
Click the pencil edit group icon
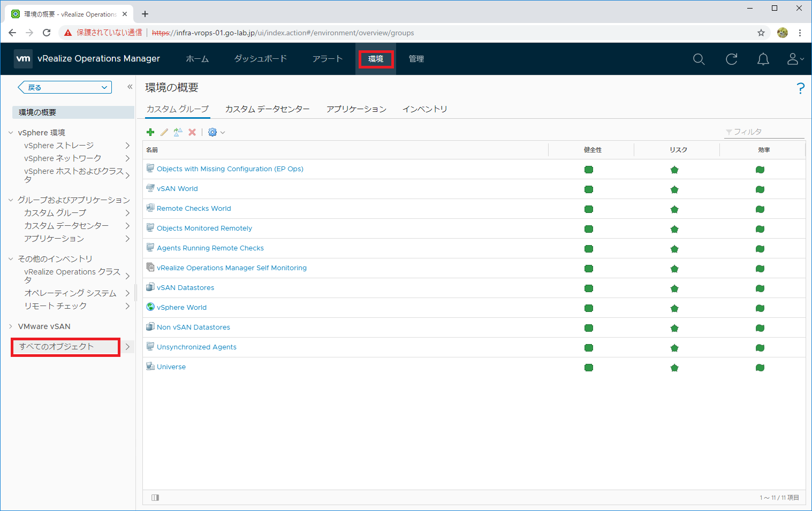(164, 132)
